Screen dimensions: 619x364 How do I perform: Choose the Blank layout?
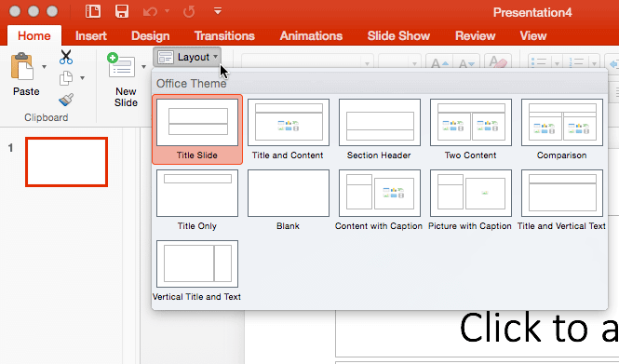tap(289, 200)
